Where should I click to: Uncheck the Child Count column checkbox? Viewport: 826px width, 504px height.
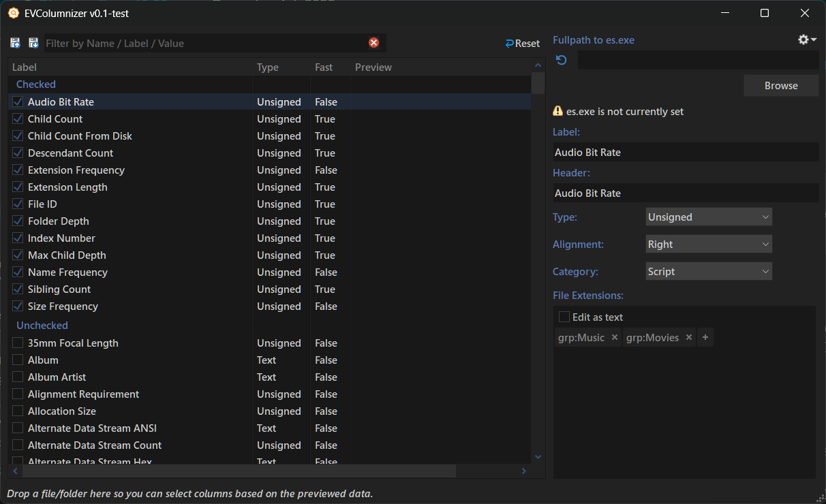click(x=18, y=119)
